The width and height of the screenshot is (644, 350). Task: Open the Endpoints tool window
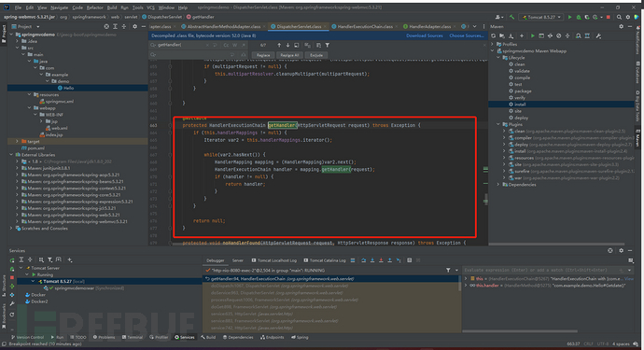273,337
